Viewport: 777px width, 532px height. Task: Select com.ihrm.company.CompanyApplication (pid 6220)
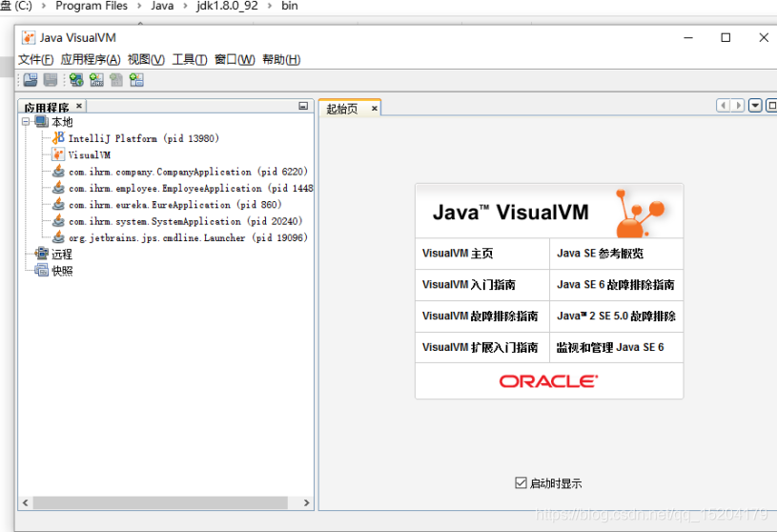(x=189, y=172)
